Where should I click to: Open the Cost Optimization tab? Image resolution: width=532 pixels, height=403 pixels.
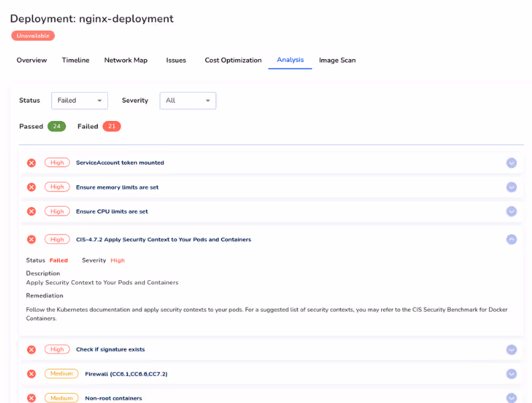coord(233,60)
